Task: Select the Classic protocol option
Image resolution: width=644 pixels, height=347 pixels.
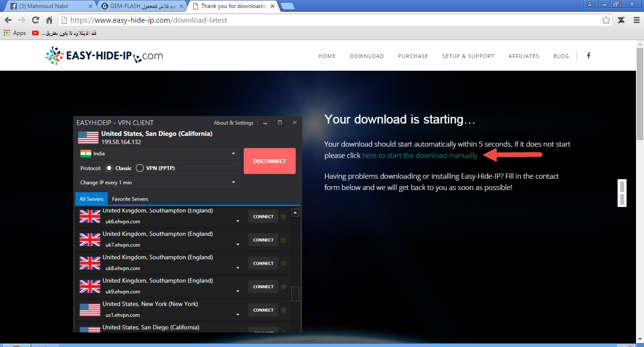Action: (x=118, y=168)
